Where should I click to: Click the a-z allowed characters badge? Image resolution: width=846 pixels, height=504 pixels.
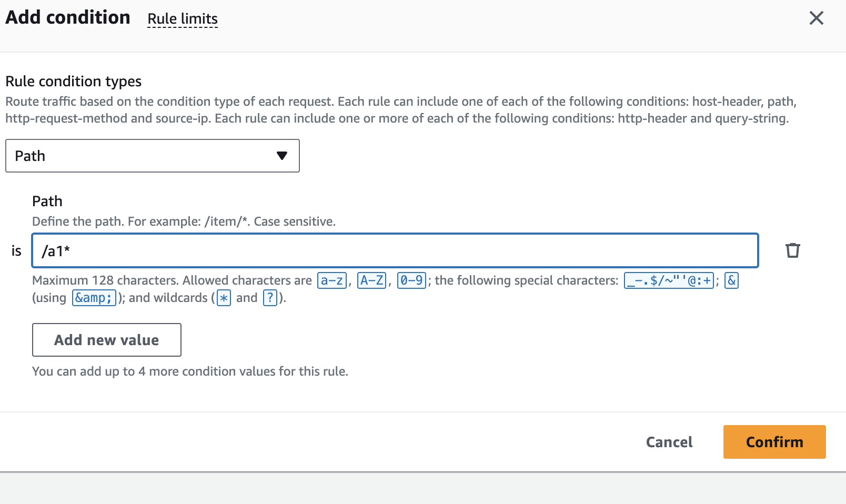pos(333,280)
